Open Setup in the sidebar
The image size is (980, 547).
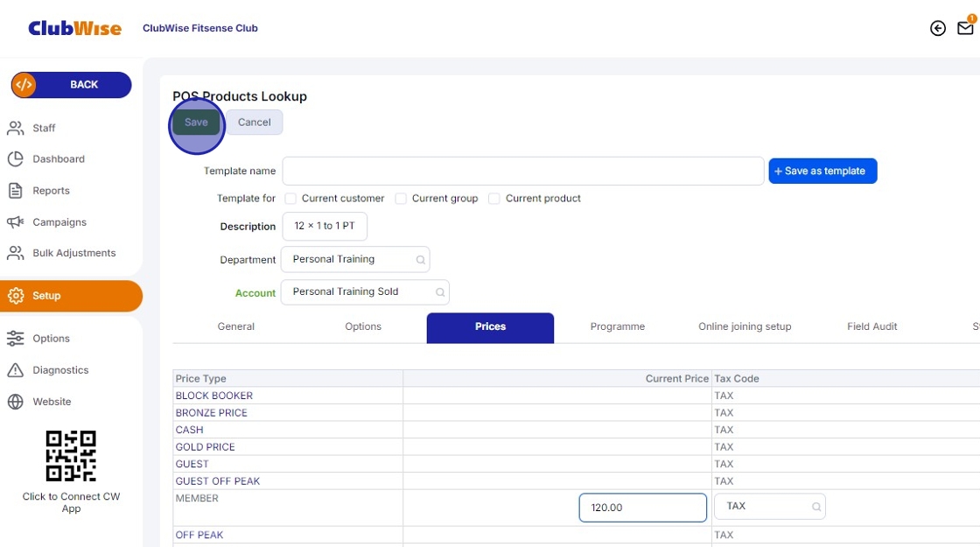[x=71, y=296]
